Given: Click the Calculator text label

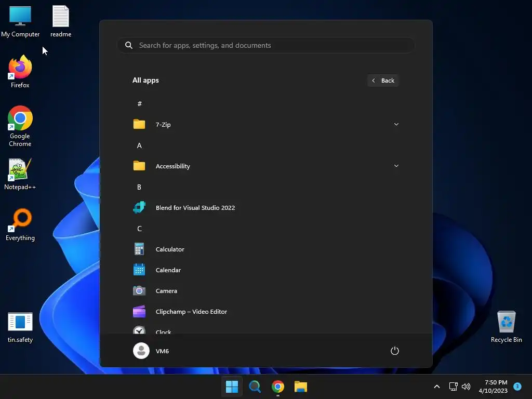Looking at the screenshot, I should 170,249.
